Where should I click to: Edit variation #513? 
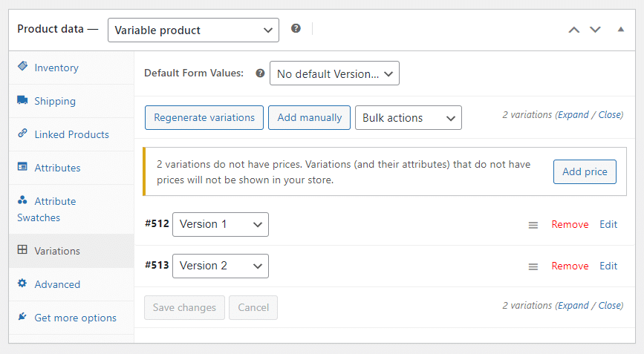point(608,266)
